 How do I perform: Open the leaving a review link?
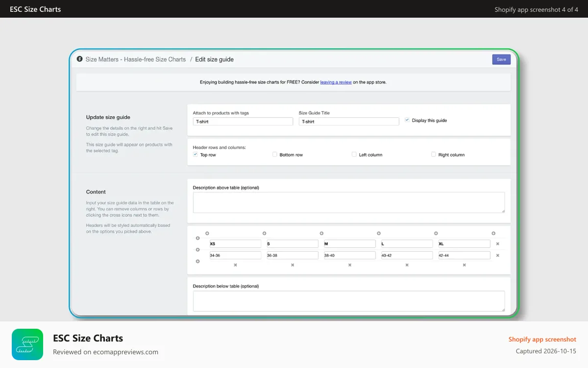pyautogui.click(x=336, y=82)
